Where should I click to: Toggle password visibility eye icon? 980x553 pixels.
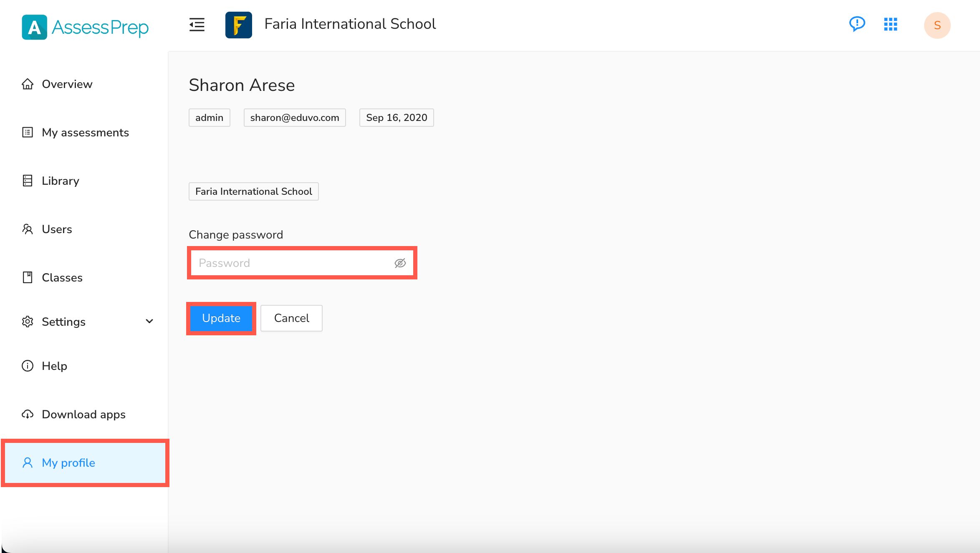[400, 263]
